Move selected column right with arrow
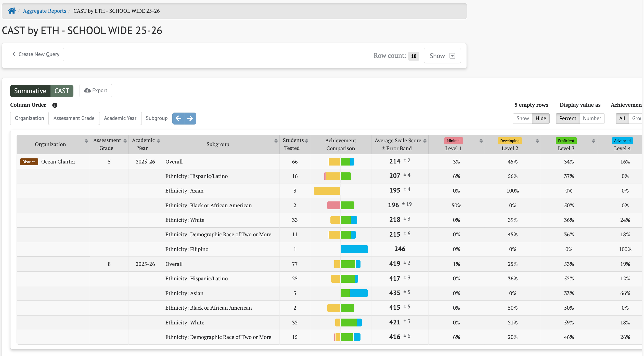 point(190,118)
